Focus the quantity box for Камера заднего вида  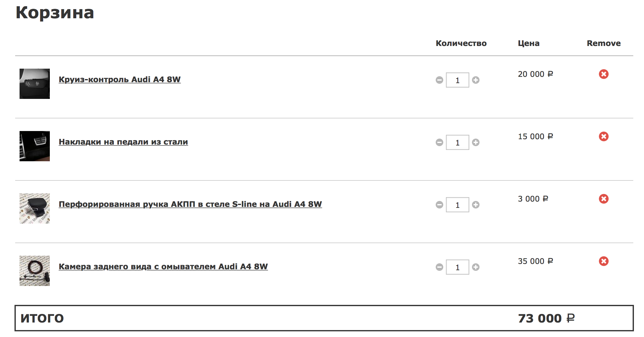click(x=457, y=267)
